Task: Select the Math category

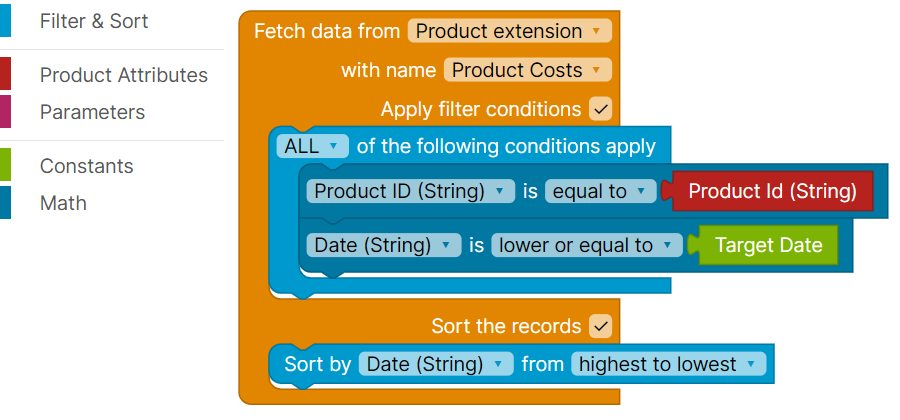Action: pos(63,203)
